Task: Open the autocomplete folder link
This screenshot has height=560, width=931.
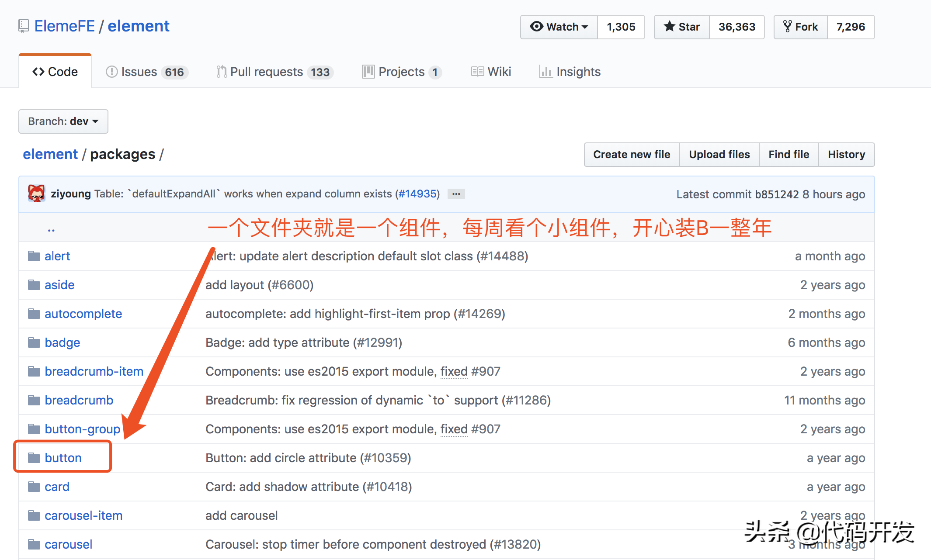Action: (x=83, y=314)
